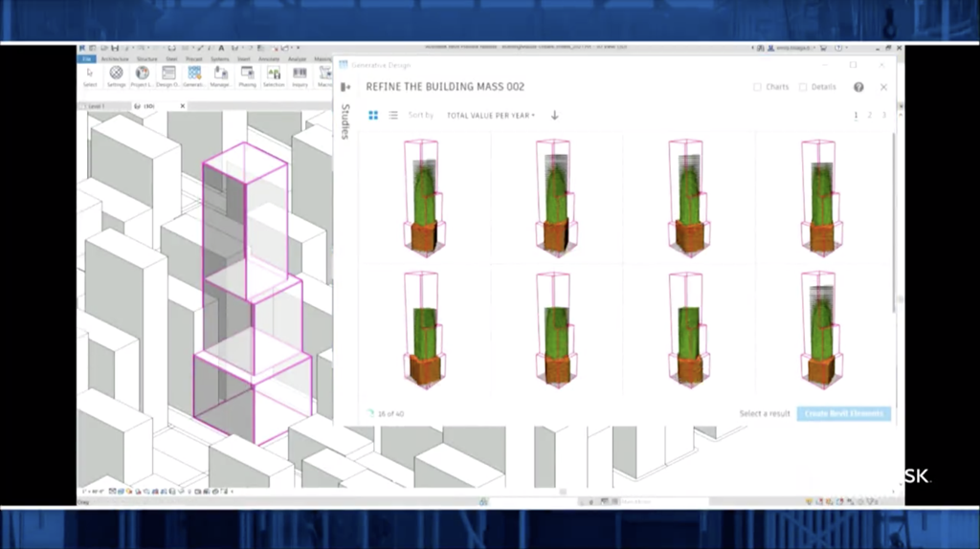980x549 pixels.
Task: Click Create Revit Elements button
Action: click(843, 414)
